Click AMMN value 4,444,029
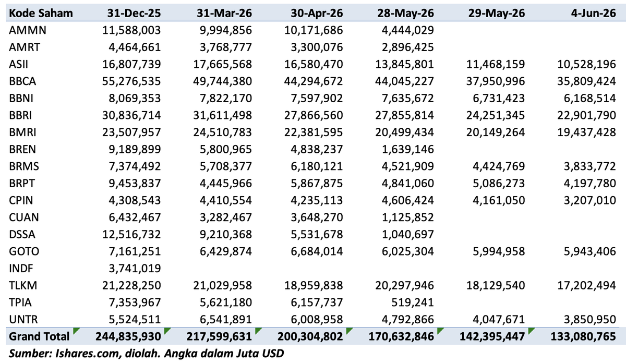This screenshot has height=364, width=626. [x=408, y=31]
